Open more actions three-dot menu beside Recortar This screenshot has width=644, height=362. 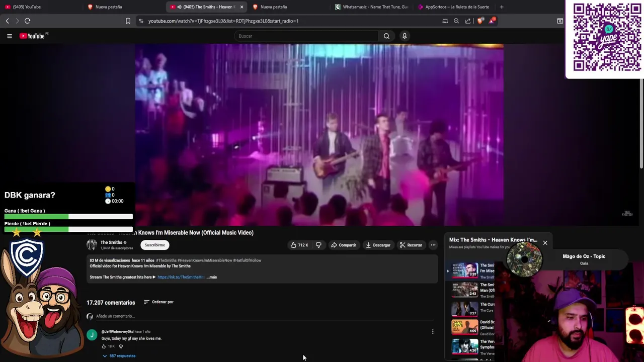(433, 245)
